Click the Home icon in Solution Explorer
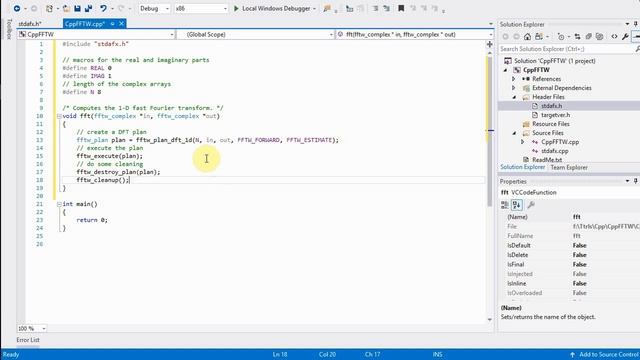The width and height of the screenshot is (640, 360). tap(527, 37)
